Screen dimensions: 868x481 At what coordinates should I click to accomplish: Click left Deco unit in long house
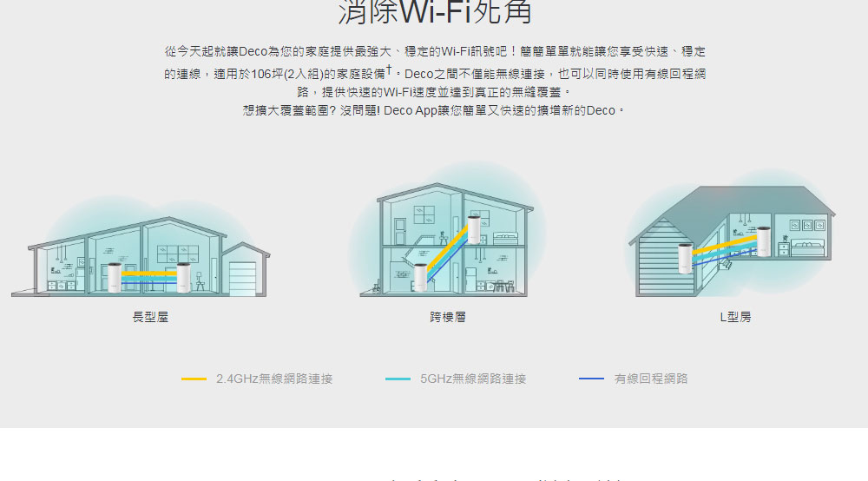click(114, 277)
